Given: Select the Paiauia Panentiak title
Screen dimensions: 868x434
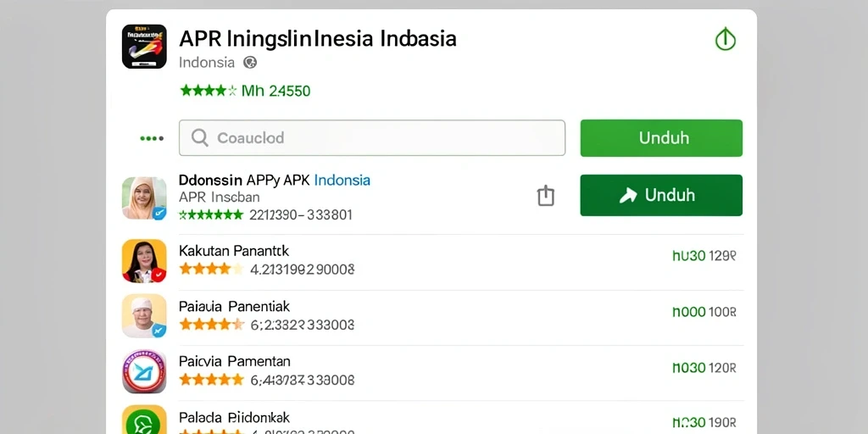Looking at the screenshot, I should click(234, 306).
